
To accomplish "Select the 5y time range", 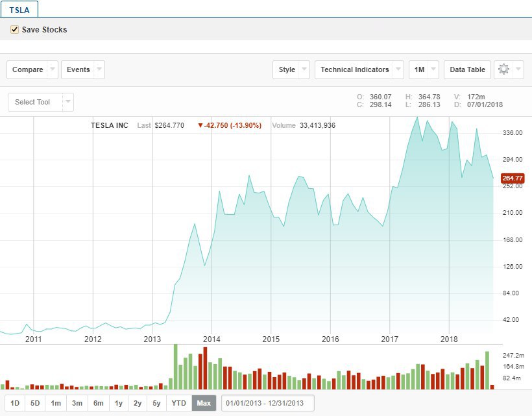I will [x=156, y=403].
